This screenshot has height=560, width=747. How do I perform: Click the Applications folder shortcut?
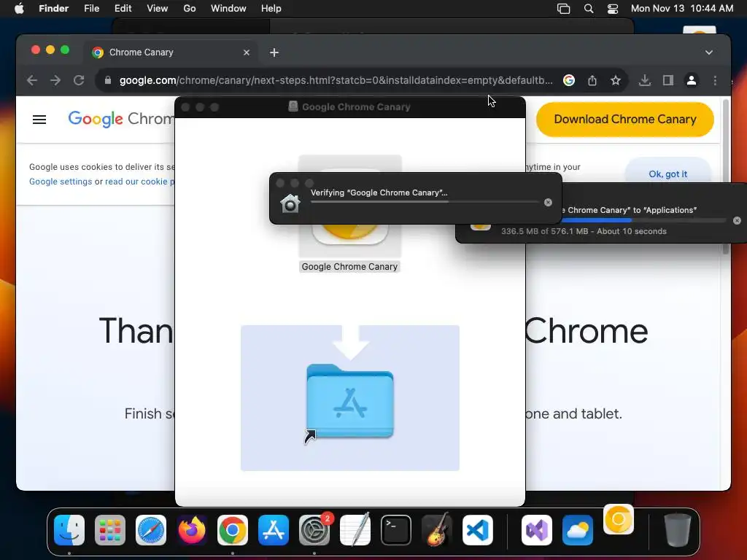click(350, 400)
